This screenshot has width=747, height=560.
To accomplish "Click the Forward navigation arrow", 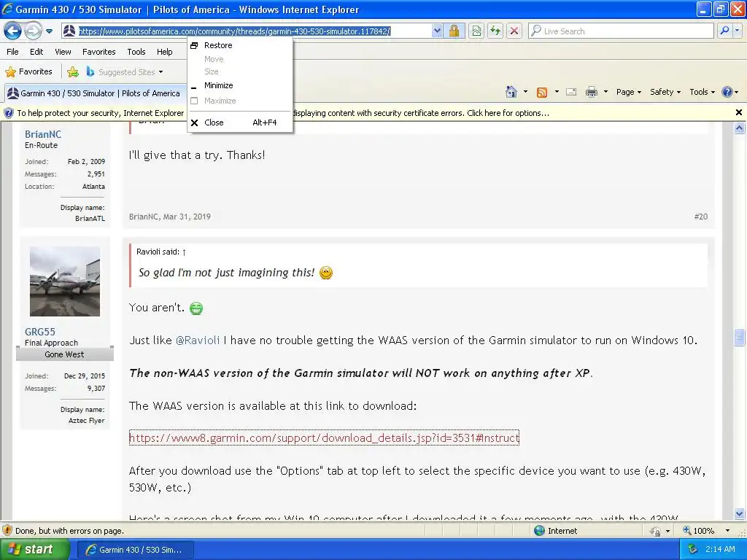I will (33, 31).
